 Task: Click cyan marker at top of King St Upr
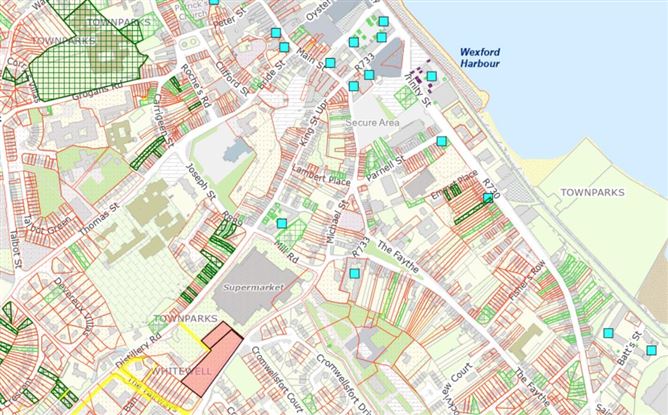point(353,86)
